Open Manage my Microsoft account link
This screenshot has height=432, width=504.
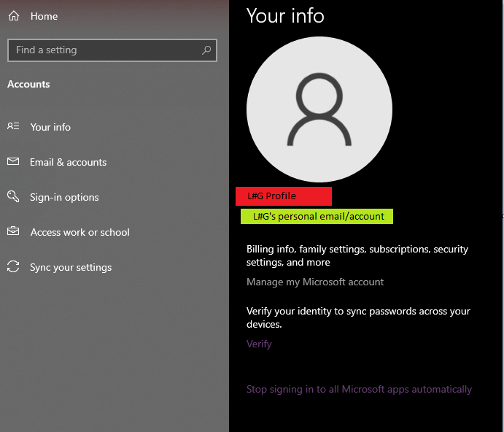[x=315, y=282]
